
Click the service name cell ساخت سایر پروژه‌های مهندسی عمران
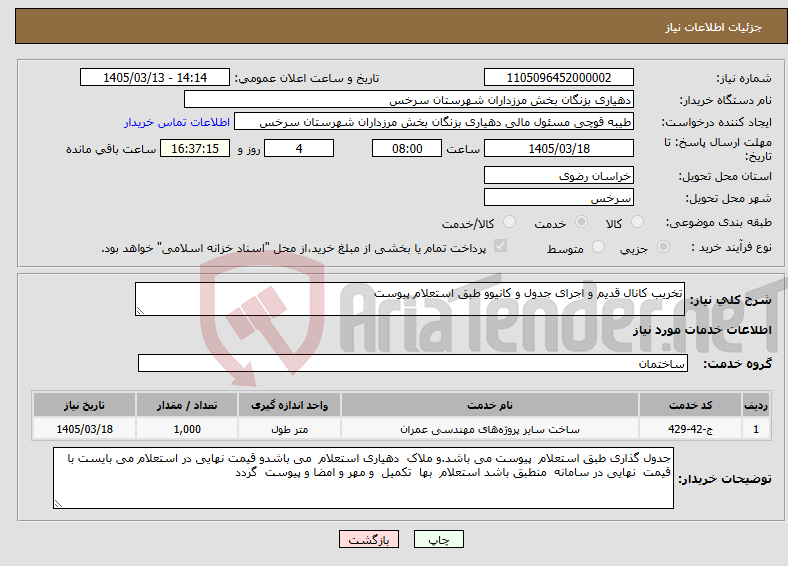pos(489,429)
